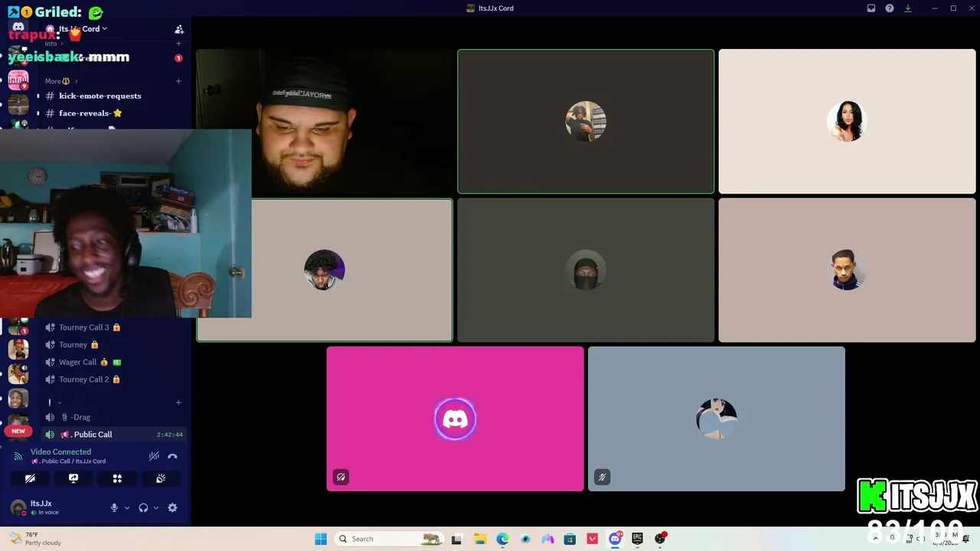
Task: Focus the tile with masked avatar
Action: point(586,270)
